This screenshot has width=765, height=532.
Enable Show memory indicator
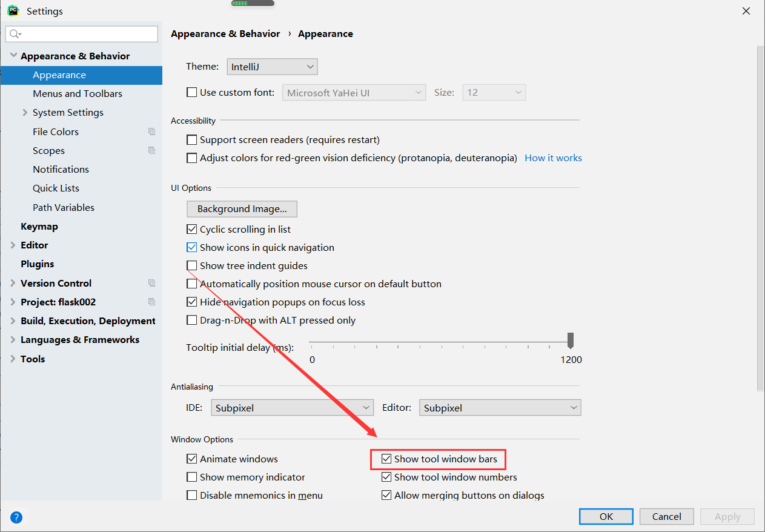(x=192, y=477)
